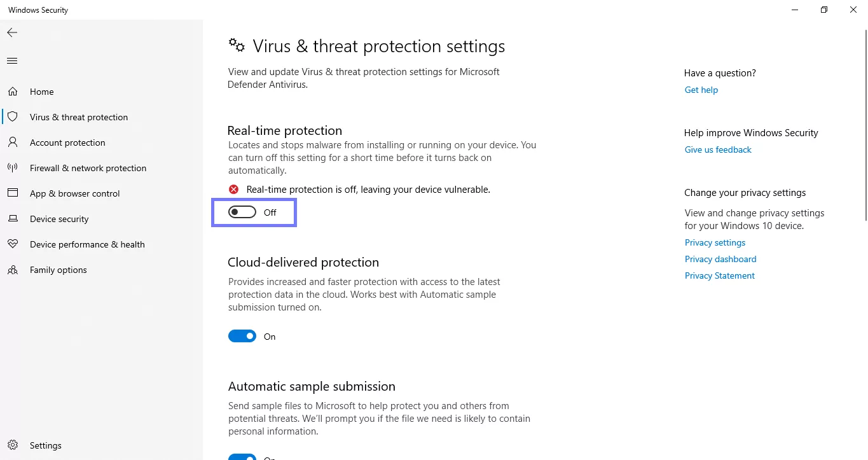Read the Privacy Statement
Image resolution: width=868 pixels, height=460 pixels.
click(719, 275)
